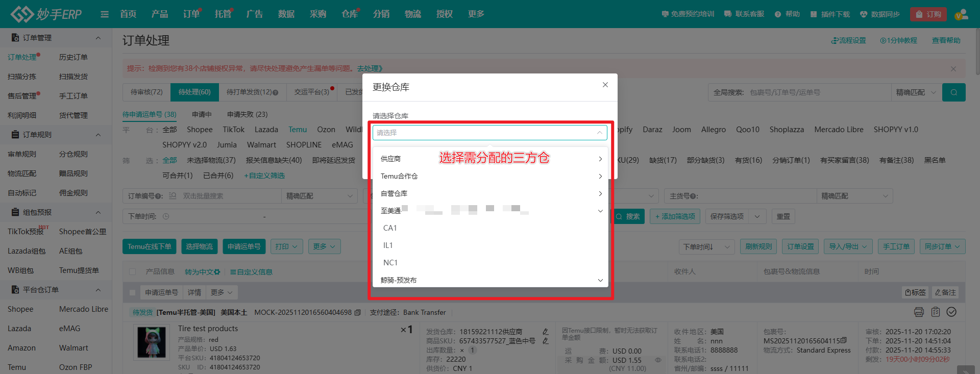The width and height of the screenshot is (980, 374).
Task: Switch to the 待处理(60) tab
Action: coord(194,92)
